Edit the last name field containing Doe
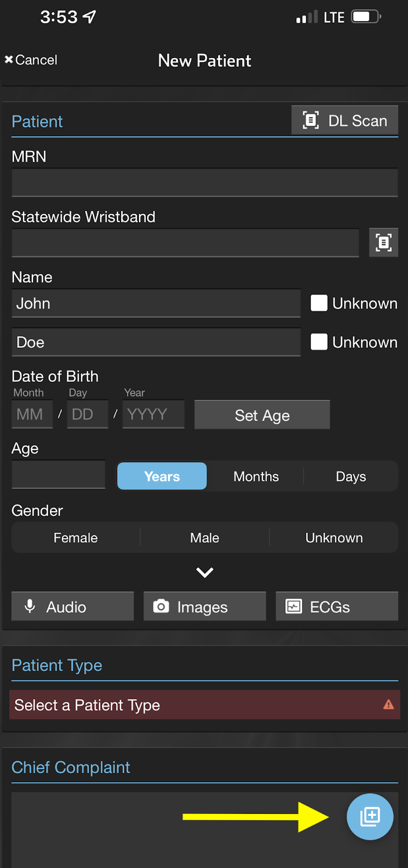 (x=156, y=342)
